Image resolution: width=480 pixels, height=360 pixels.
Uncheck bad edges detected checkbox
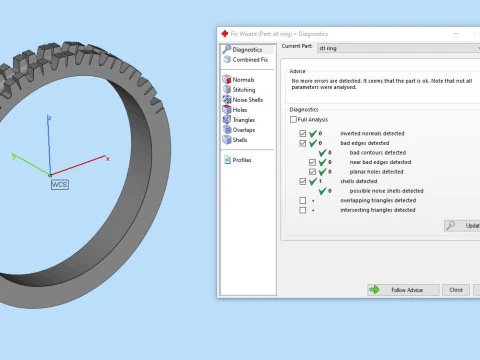(x=303, y=143)
